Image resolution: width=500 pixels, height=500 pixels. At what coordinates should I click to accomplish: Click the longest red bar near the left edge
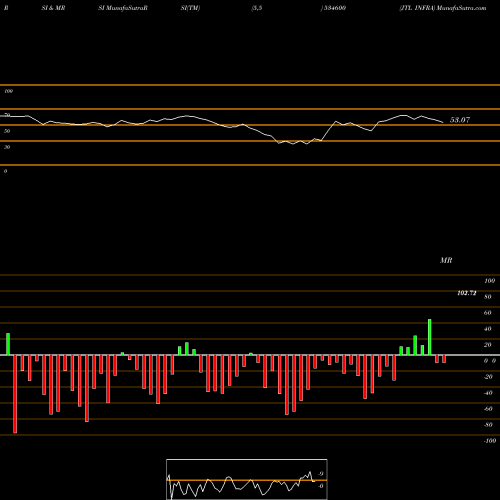coord(15,394)
